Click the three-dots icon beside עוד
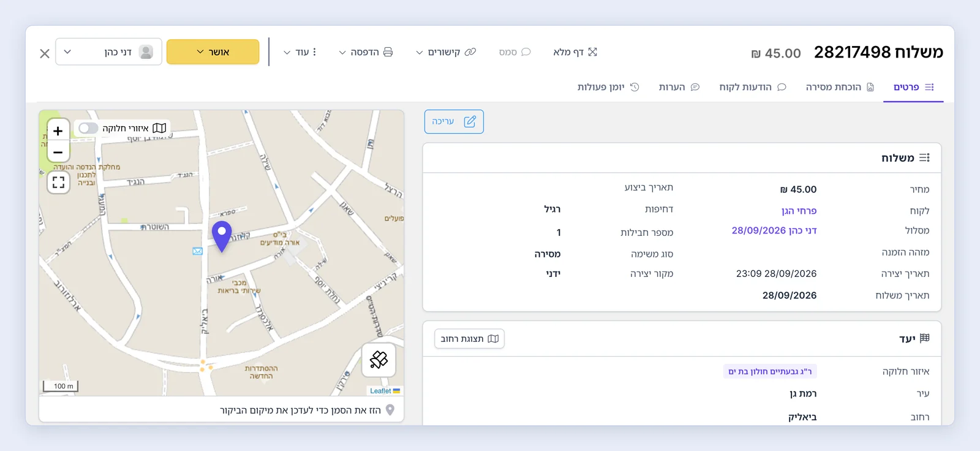This screenshot has width=980, height=451. coord(314,52)
